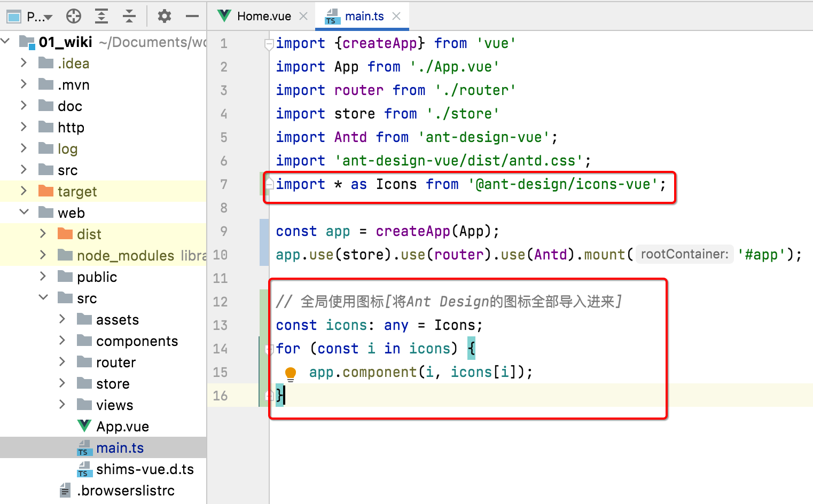Screen dimensions: 813x504
Task: Click the TS icon beside shims-vue.d.ts
Action: pos(84,469)
